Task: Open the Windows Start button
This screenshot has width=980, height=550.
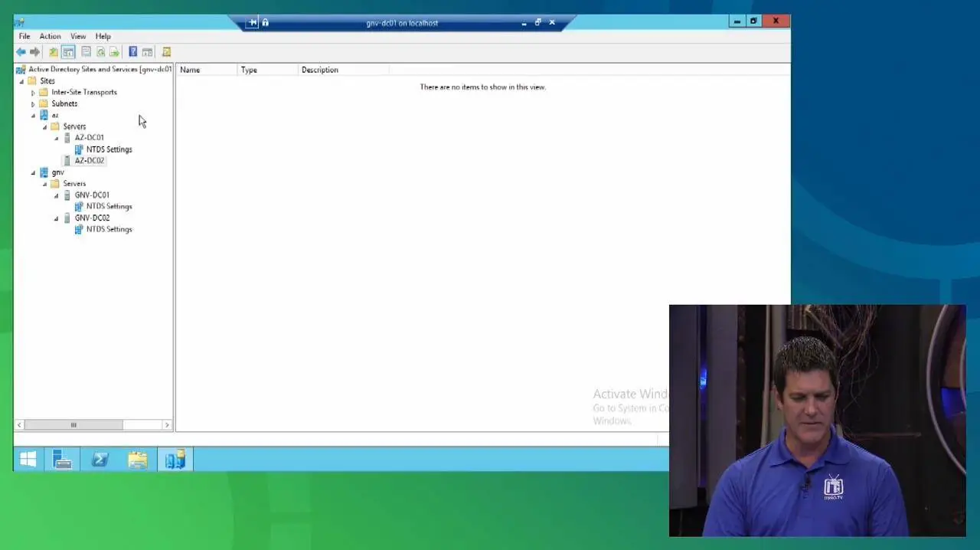Action: click(28, 460)
